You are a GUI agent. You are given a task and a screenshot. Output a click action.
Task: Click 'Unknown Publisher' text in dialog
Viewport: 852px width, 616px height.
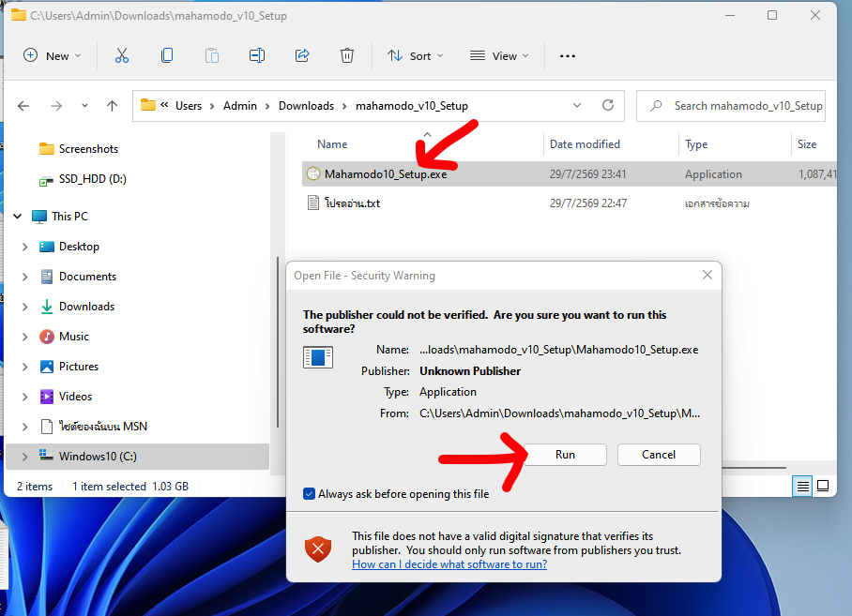pos(469,370)
